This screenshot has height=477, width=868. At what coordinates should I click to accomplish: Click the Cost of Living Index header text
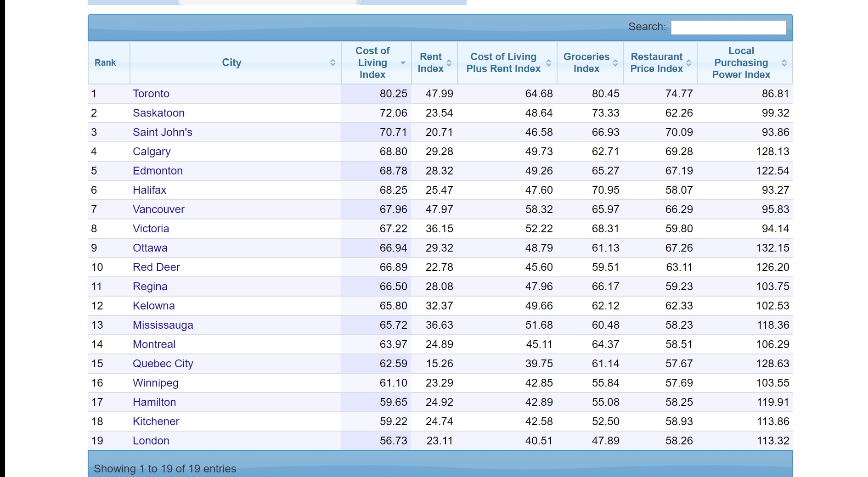pos(372,63)
